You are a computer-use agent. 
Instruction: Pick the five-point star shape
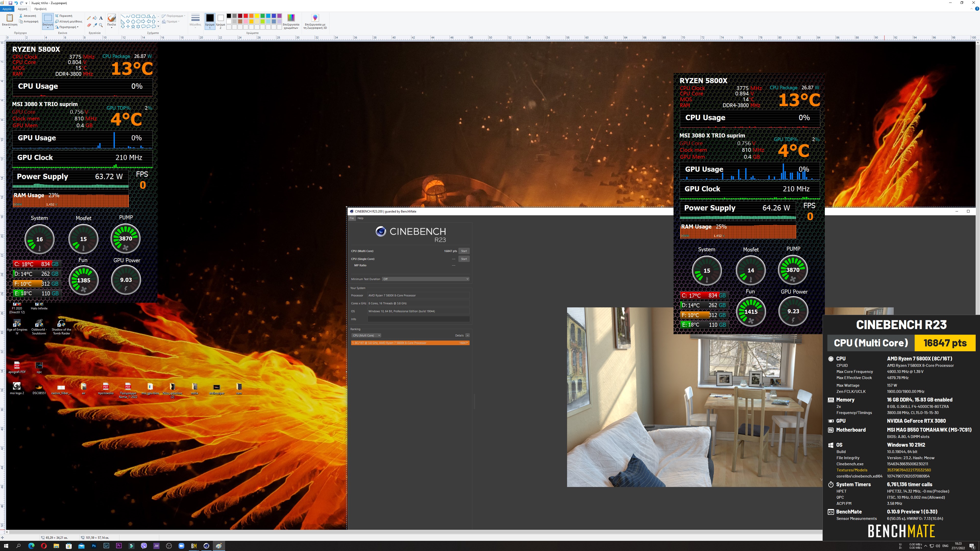(133, 26)
